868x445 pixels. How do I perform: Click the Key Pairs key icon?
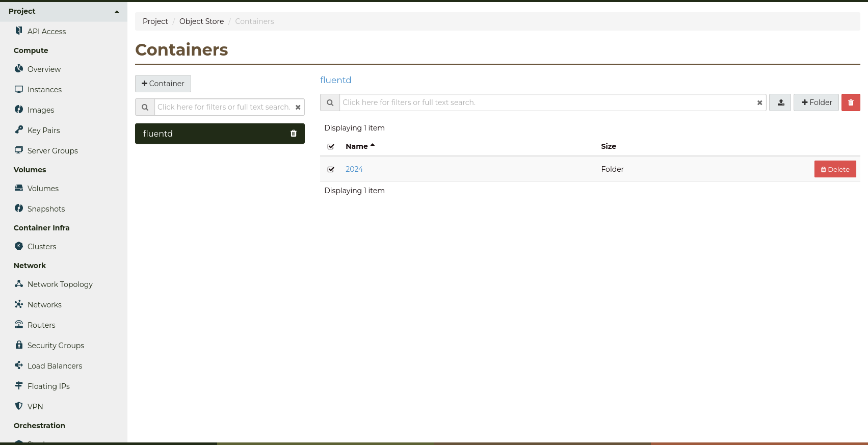point(19,129)
